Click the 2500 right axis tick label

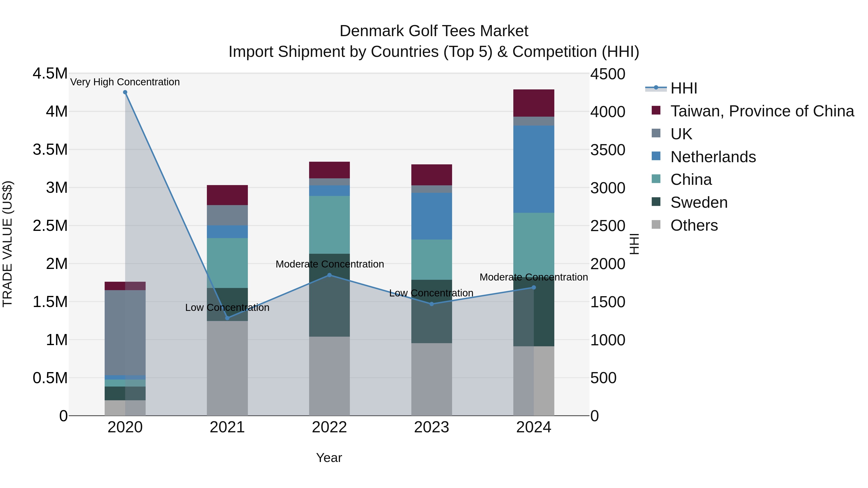pyautogui.click(x=608, y=226)
